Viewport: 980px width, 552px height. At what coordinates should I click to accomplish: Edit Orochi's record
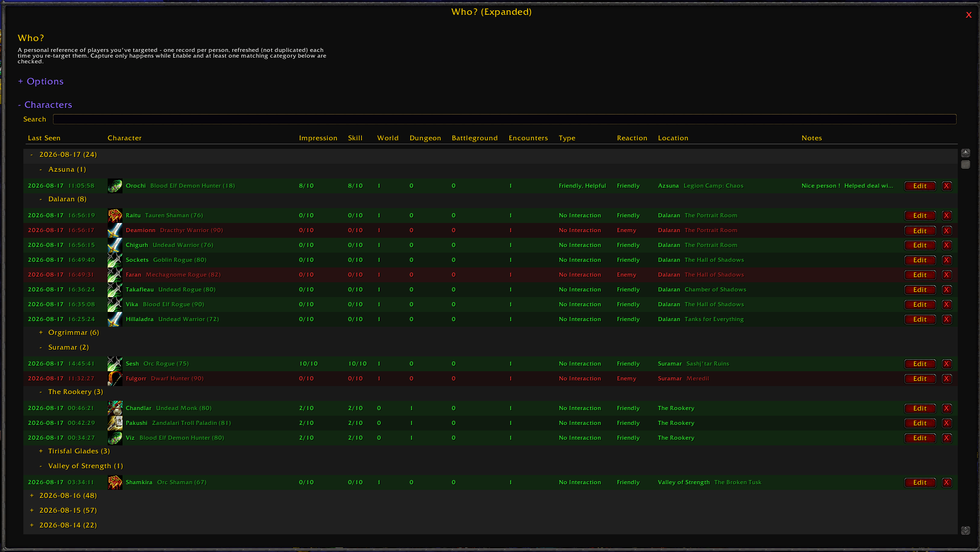[x=920, y=186]
